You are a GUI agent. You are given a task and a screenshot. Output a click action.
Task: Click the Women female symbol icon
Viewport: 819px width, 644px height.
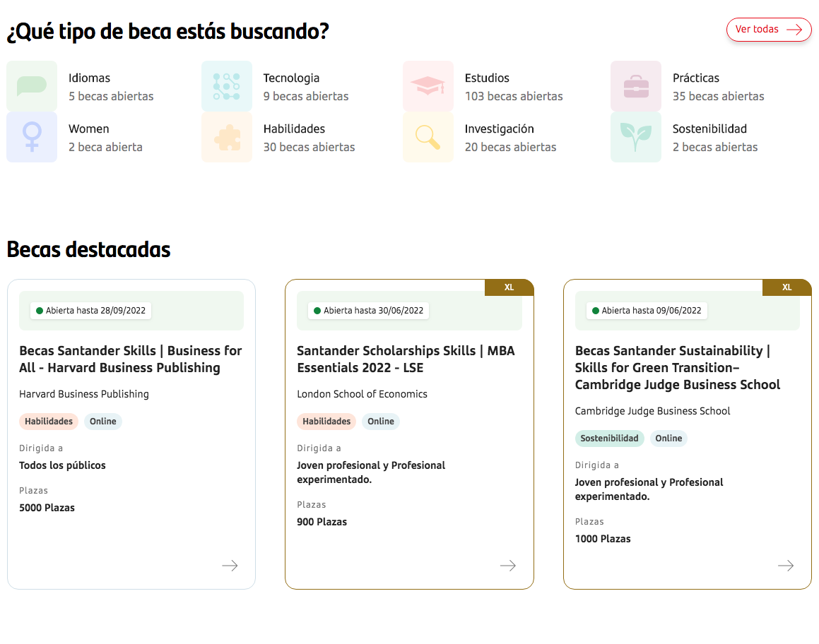pyautogui.click(x=32, y=137)
